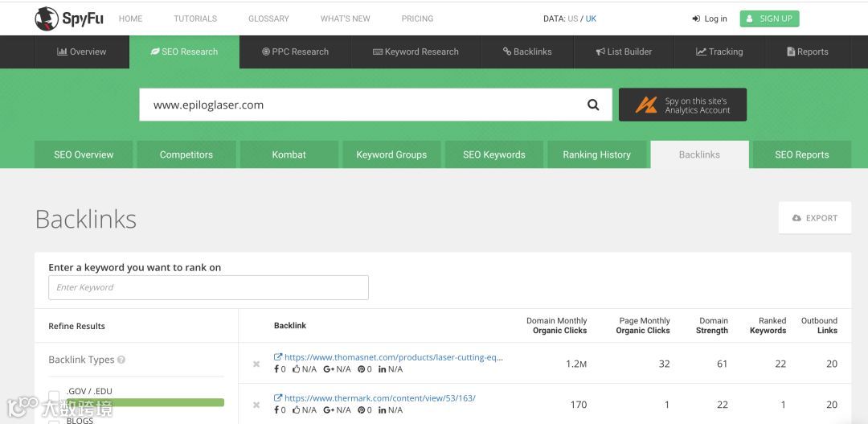Click Pinterest icon in thomasnet row
The image size is (868, 424).
[361, 369]
